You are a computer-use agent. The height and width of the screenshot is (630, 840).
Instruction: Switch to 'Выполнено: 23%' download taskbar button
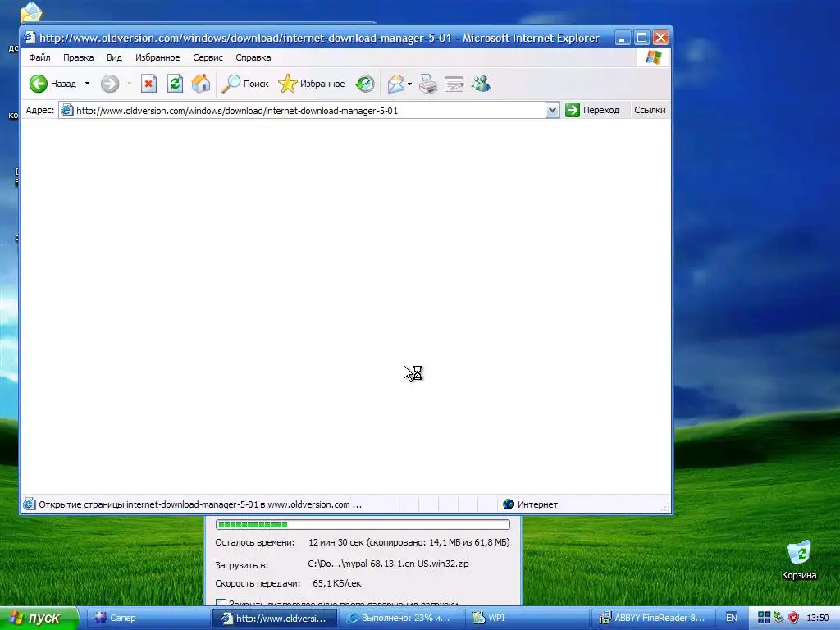[x=399, y=618]
